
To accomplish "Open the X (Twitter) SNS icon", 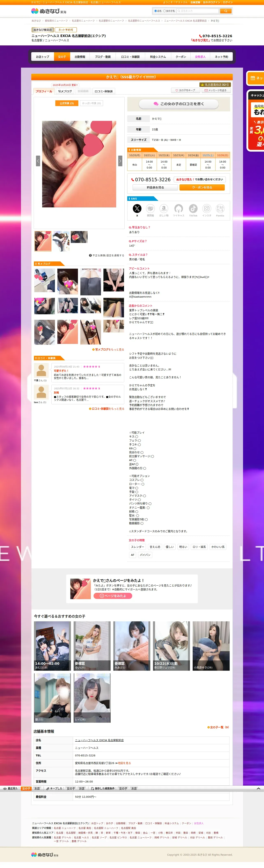I will click(137, 209).
